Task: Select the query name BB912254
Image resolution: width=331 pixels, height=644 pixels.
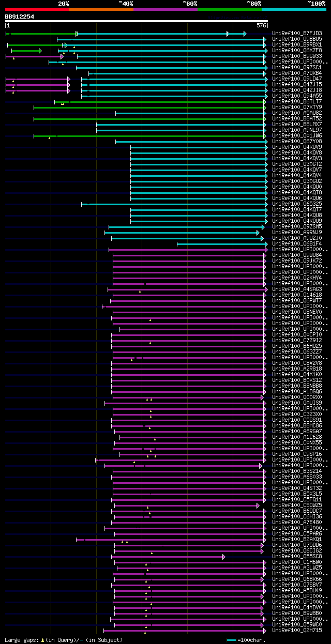Action: pos(20,17)
